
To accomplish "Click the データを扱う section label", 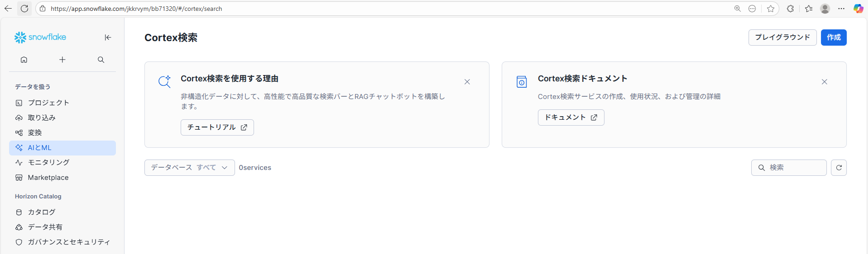I will [33, 87].
